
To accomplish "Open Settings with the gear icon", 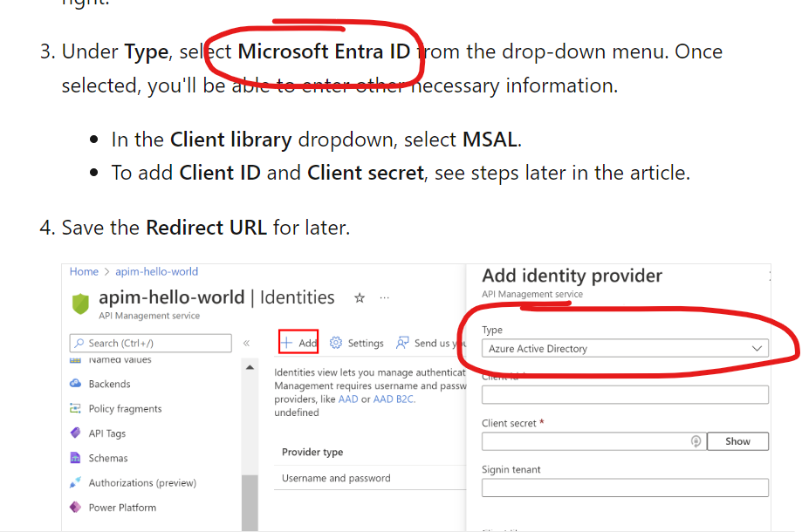I will [357, 343].
